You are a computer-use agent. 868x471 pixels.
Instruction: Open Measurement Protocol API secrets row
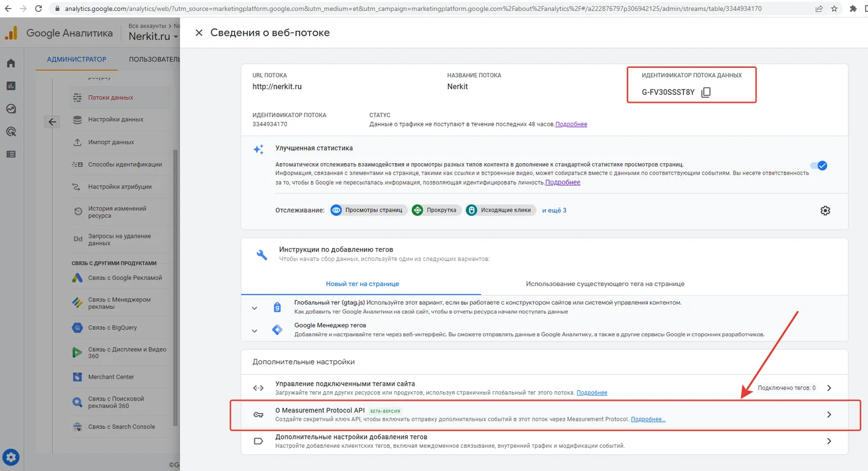pyautogui.click(x=545, y=415)
